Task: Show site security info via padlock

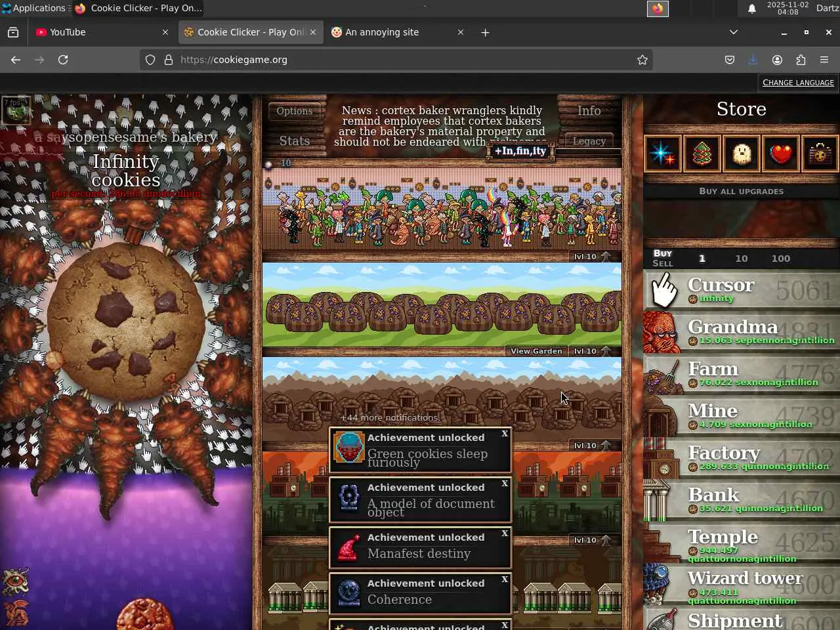Action: point(169,60)
